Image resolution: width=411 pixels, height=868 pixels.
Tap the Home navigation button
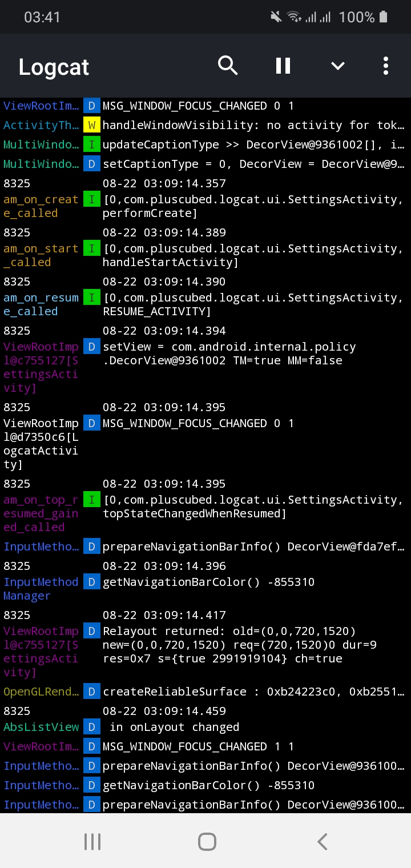pyautogui.click(x=207, y=841)
